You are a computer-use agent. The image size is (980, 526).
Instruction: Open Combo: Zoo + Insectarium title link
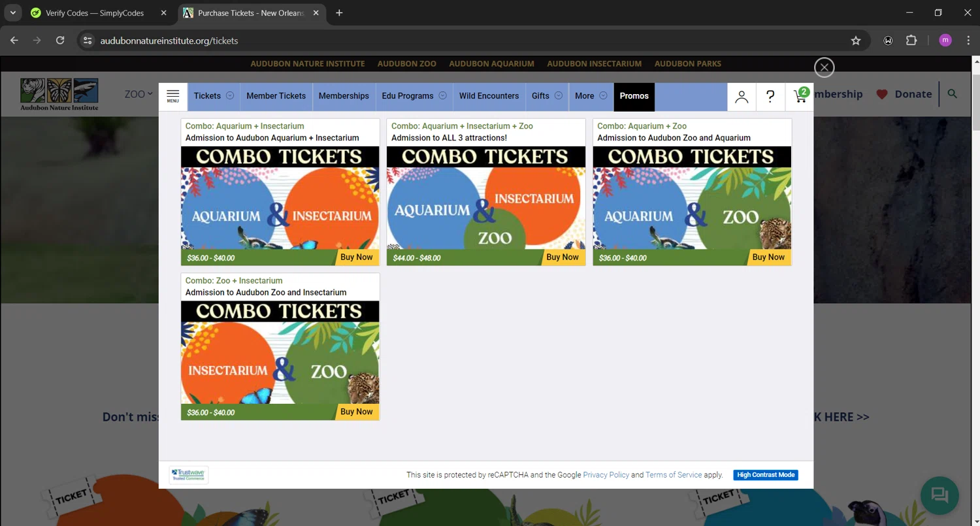[234, 281]
